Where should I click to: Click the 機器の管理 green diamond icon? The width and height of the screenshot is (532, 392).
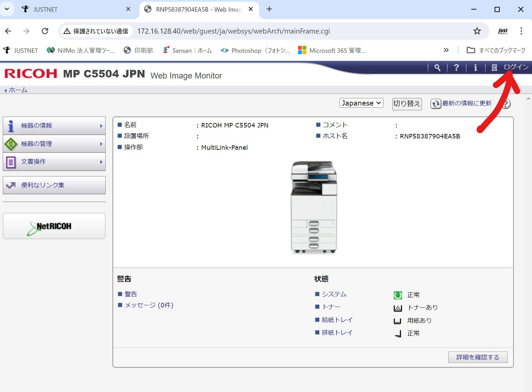pyautogui.click(x=11, y=144)
